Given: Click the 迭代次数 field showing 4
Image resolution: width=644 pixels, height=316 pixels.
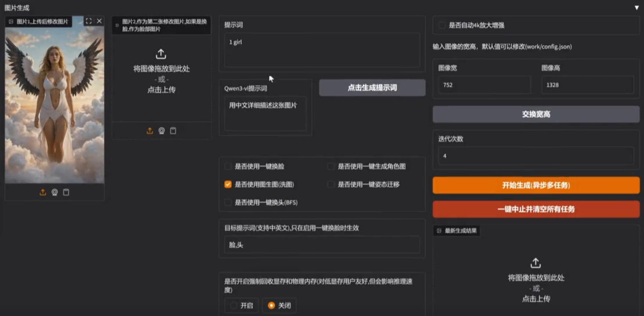Looking at the screenshot, I should pos(536,156).
